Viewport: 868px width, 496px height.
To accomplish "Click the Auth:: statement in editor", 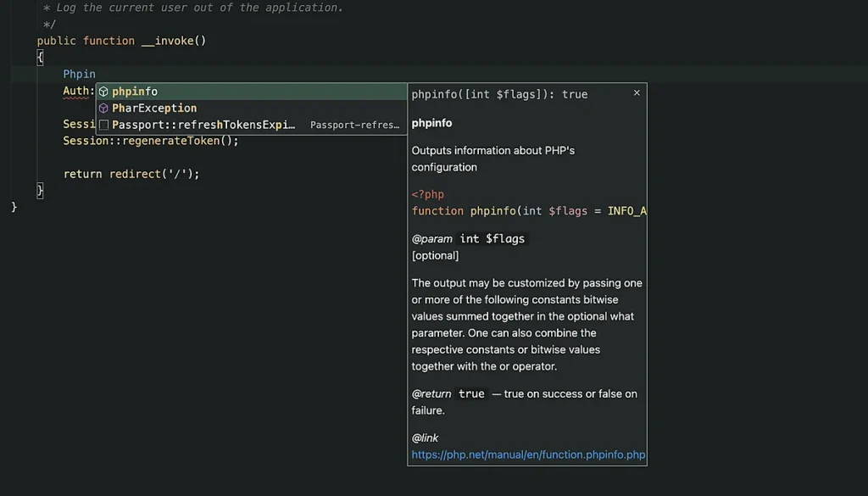I will [x=77, y=91].
